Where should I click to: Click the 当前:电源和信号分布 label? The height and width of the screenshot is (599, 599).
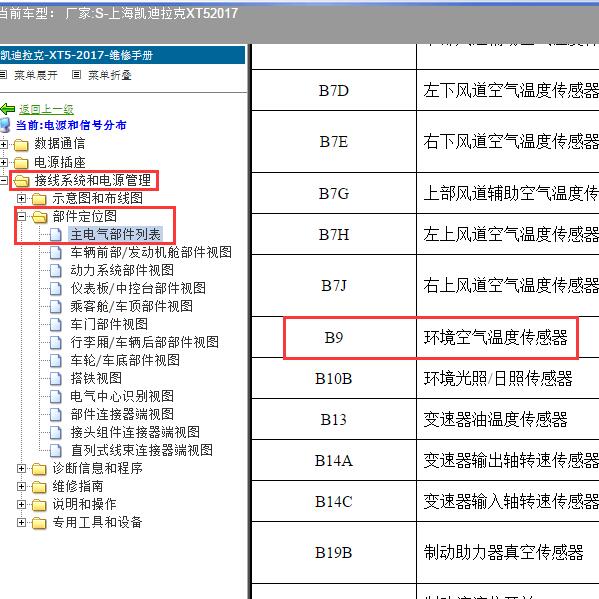(x=71, y=125)
